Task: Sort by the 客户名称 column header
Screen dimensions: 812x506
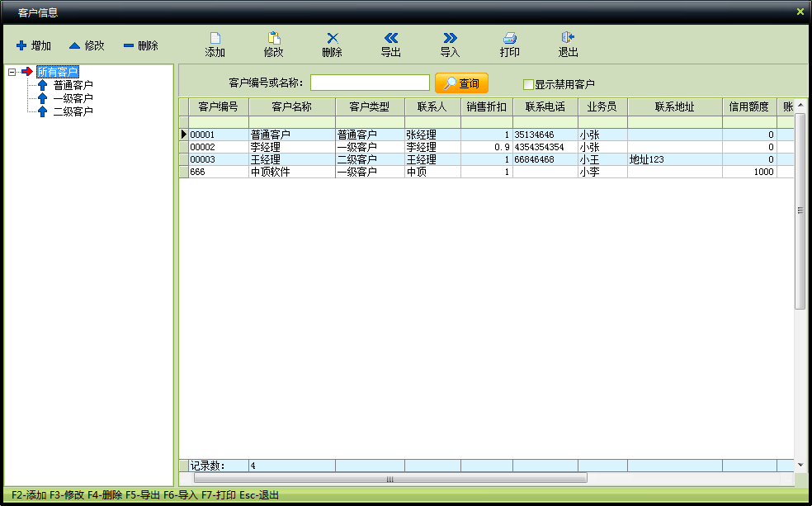Action: point(291,107)
